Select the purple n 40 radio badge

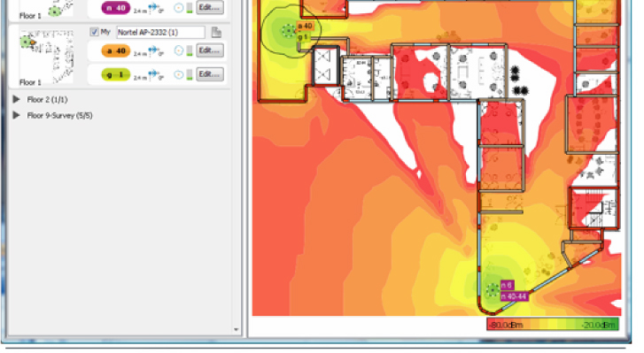[x=115, y=8]
